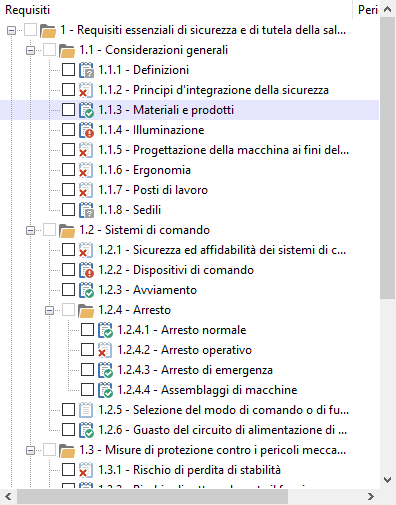
Task: Tick the folder checkbox for 1.2 Sistemi di comando
Action: coord(49,230)
